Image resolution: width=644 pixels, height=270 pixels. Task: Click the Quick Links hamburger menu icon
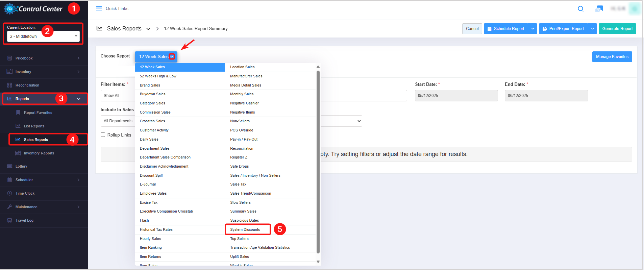[99, 9]
